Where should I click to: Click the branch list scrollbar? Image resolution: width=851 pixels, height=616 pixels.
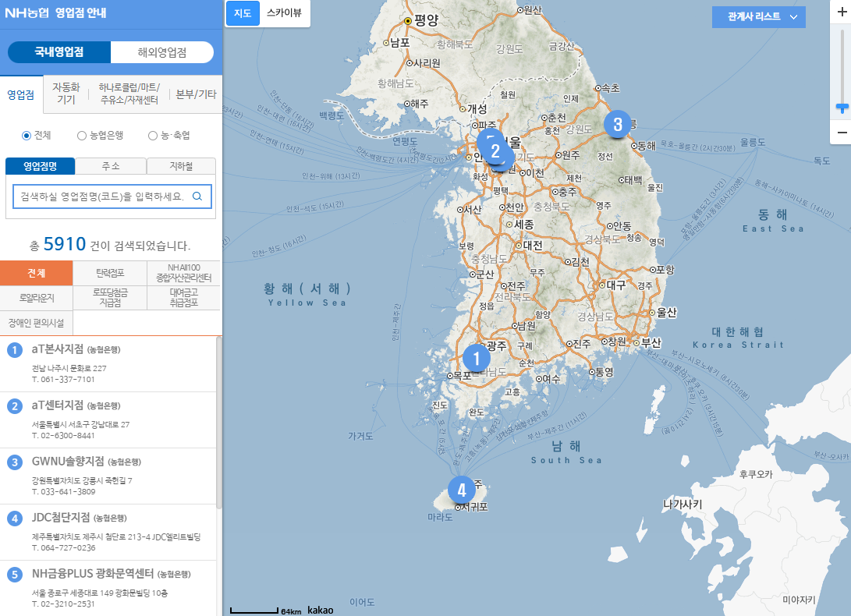point(219,423)
